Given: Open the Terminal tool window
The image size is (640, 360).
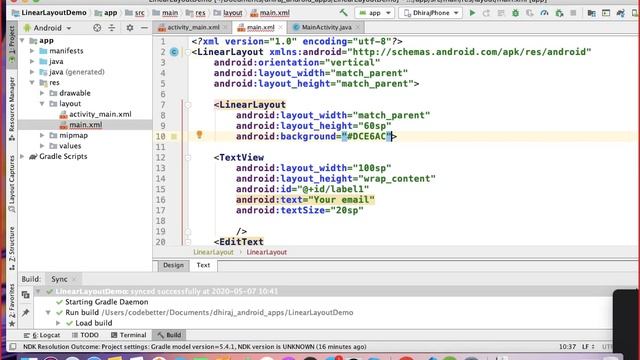Looking at the screenshot, I should [x=129, y=335].
